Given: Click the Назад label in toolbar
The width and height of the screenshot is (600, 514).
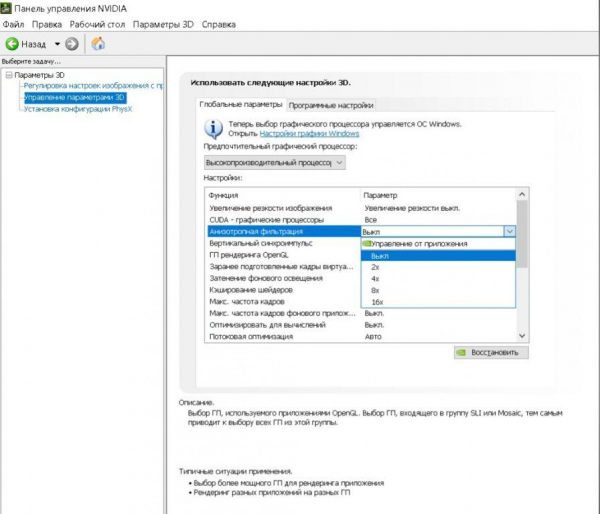Looking at the screenshot, I should click(33, 44).
